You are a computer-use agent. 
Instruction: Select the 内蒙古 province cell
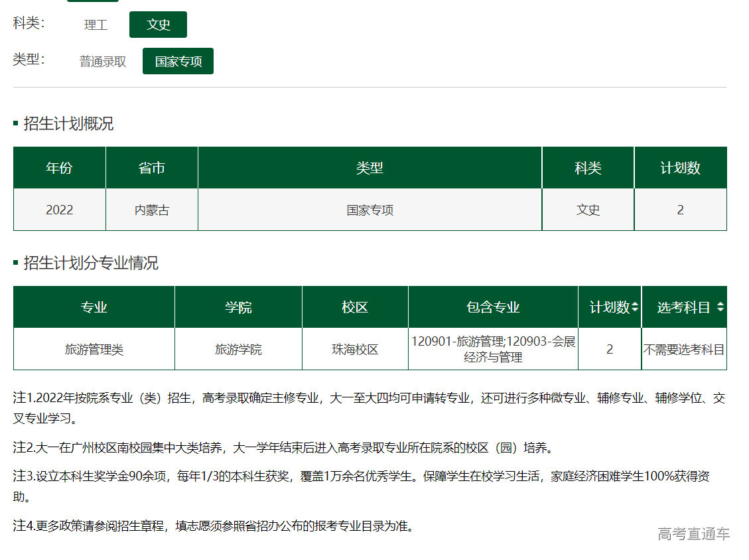tap(152, 210)
